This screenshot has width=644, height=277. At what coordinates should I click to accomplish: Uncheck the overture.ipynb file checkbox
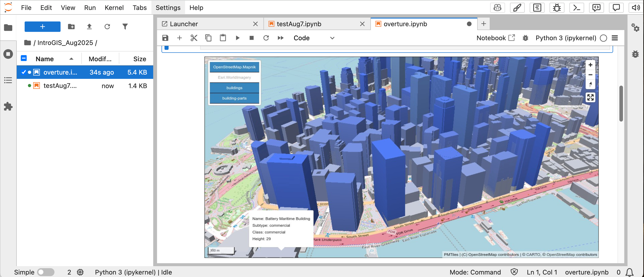24,72
